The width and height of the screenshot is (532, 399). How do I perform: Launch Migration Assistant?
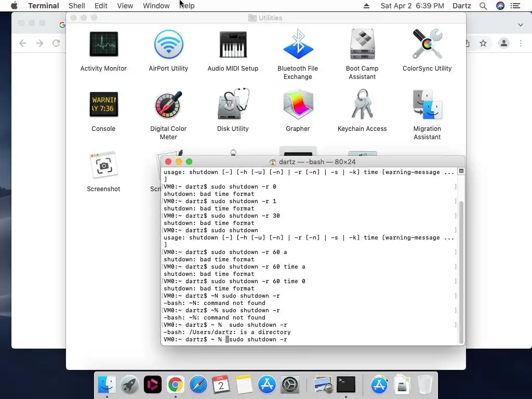pos(427,104)
